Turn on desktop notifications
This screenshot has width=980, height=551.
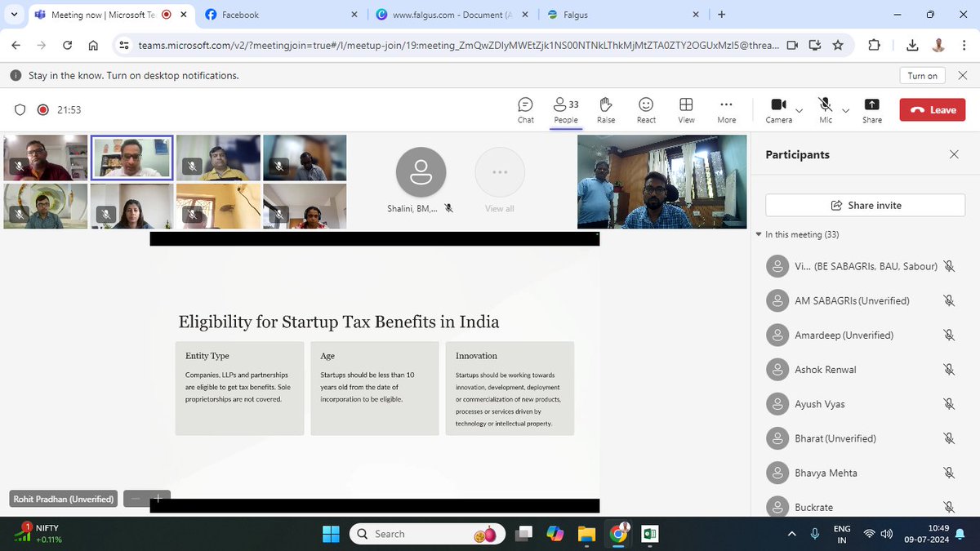923,75
